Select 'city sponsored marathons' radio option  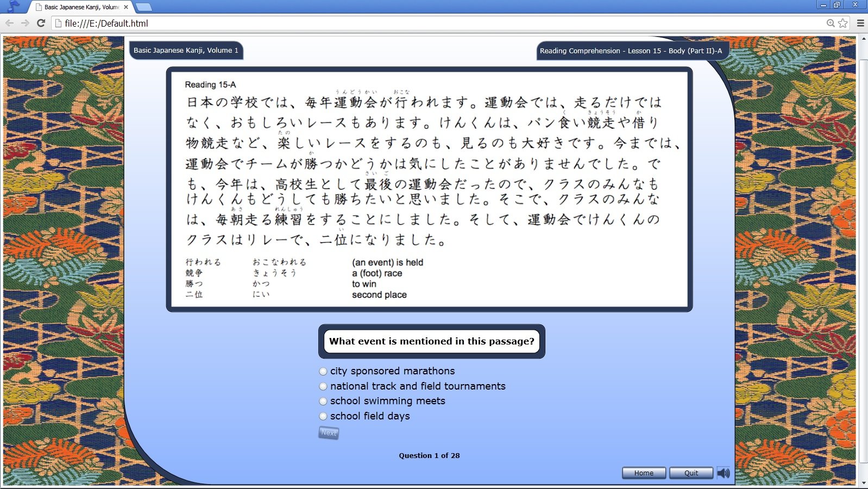click(323, 371)
